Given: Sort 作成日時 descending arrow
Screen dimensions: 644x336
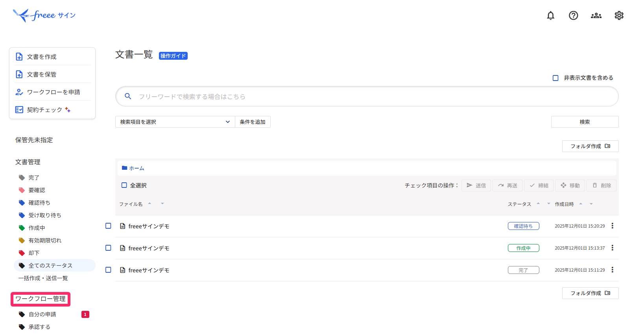Looking at the screenshot, I should click(x=591, y=204).
